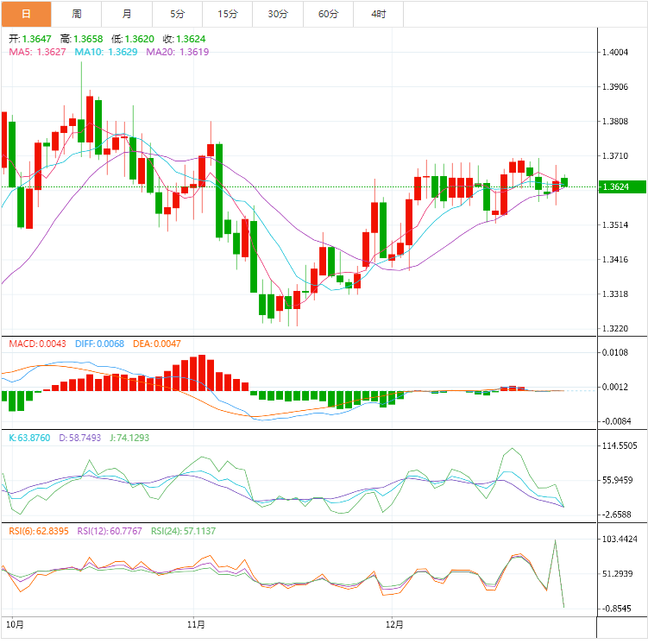
Task: Click the 114.5505 KDJ axis label
Action: coord(620,445)
